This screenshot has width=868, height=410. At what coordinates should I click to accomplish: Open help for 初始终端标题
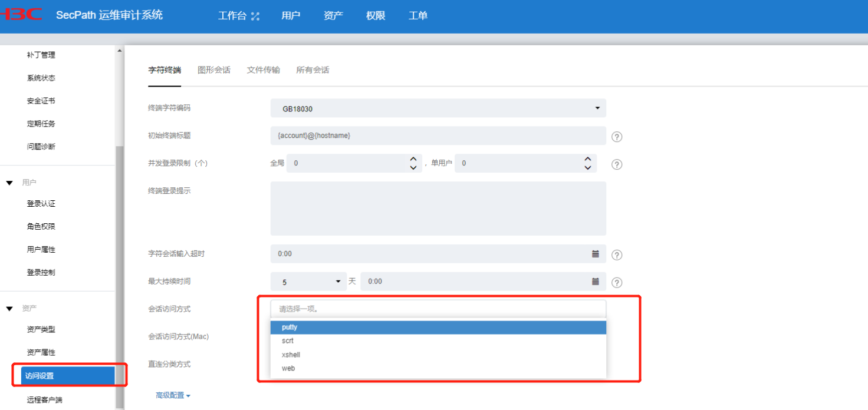tap(617, 137)
